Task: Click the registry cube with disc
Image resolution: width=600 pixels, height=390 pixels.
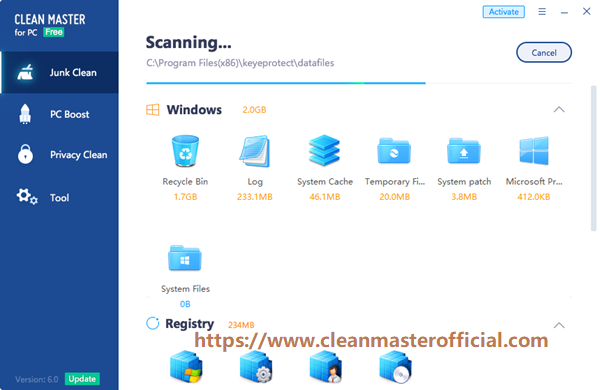Action: click(x=395, y=367)
